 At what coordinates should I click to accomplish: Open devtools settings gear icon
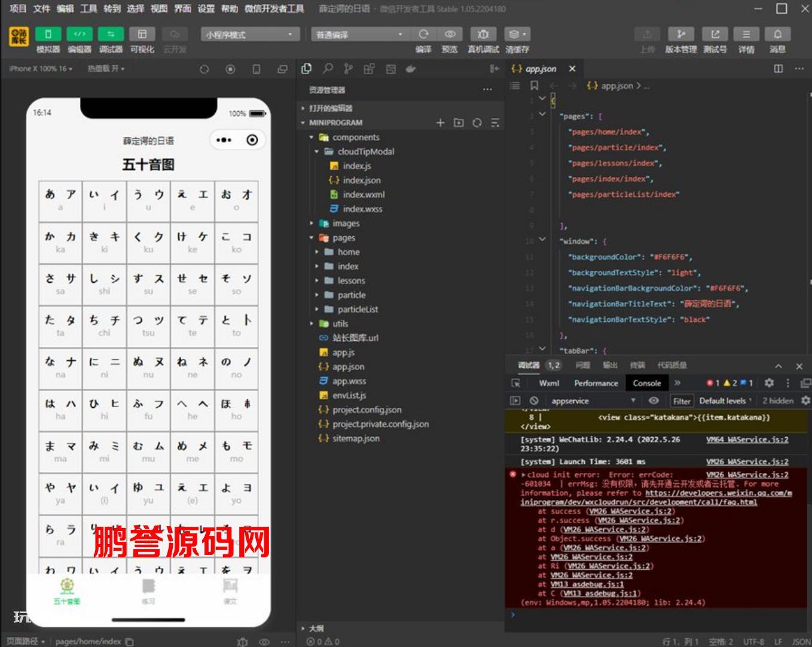click(x=770, y=383)
